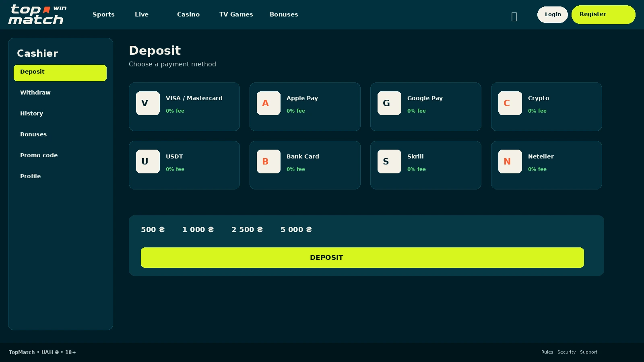Viewport: 644px width, 362px height.
Task: Click the Neteller N icon
Action: click(510, 161)
